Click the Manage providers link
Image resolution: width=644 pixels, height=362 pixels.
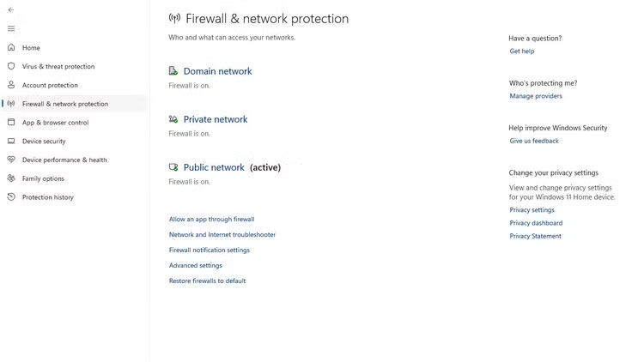[x=536, y=96]
